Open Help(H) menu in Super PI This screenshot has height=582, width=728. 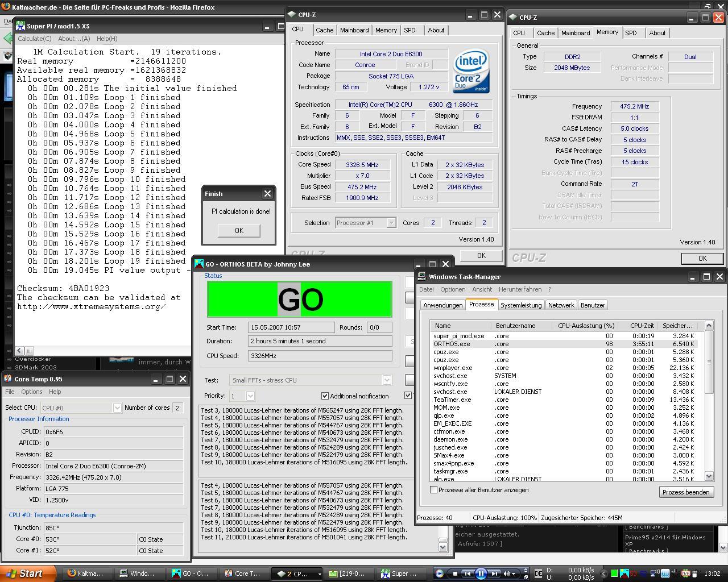107,39
